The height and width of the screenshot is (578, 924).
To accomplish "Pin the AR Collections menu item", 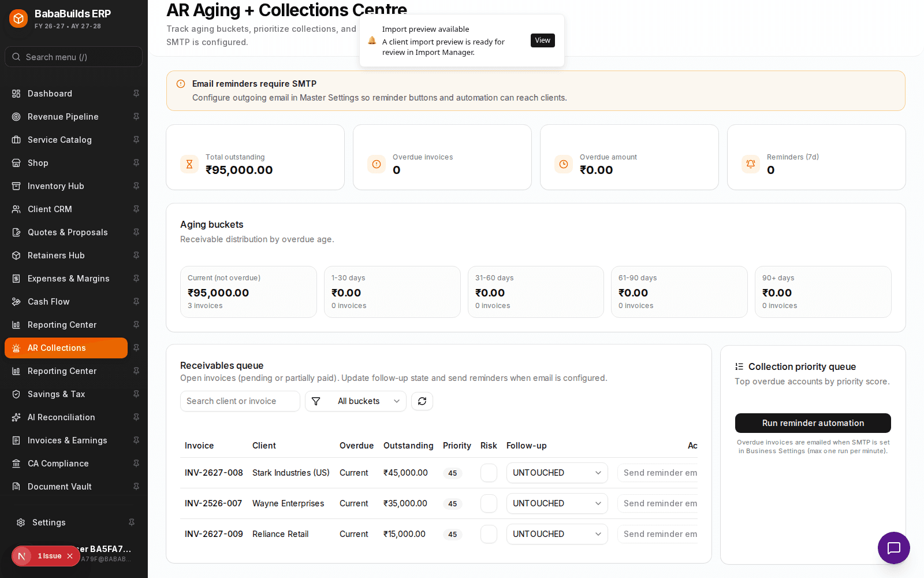I will tap(136, 348).
